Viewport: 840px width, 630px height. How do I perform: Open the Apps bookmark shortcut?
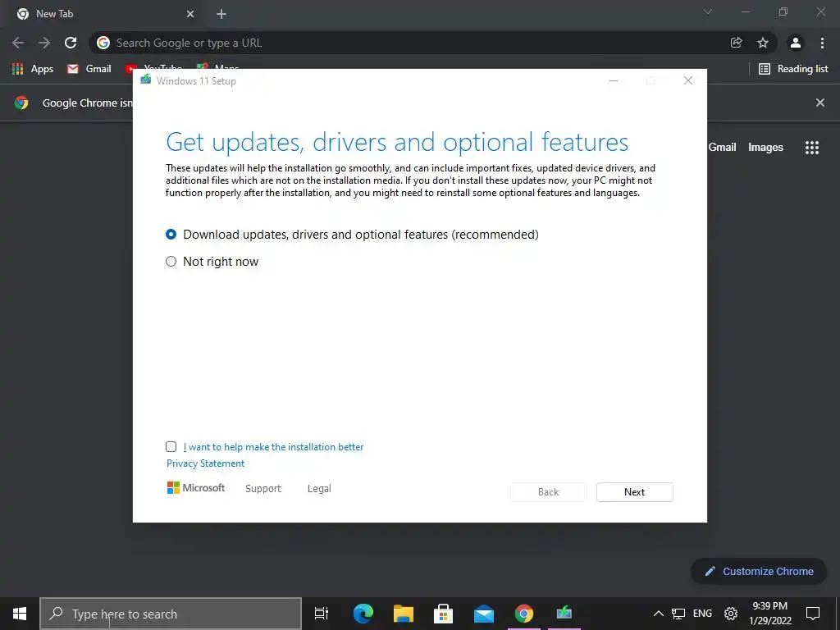pyautogui.click(x=33, y=69)
